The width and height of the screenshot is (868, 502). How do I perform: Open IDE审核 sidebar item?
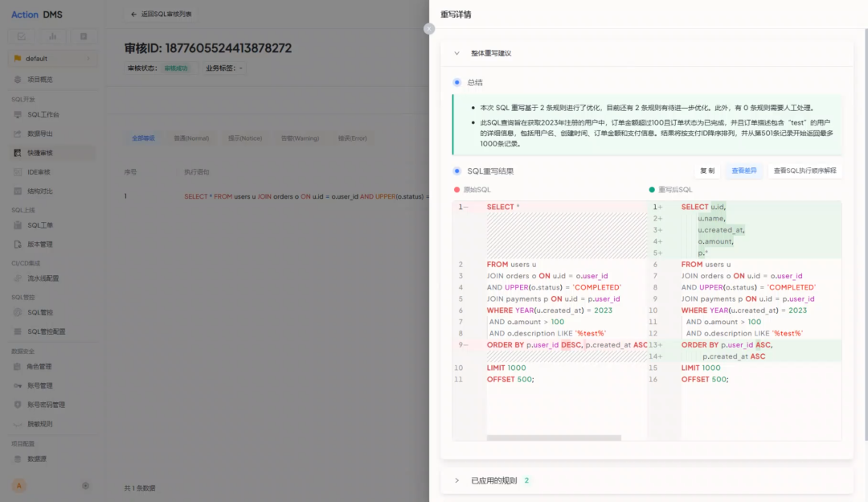(52, 172)
